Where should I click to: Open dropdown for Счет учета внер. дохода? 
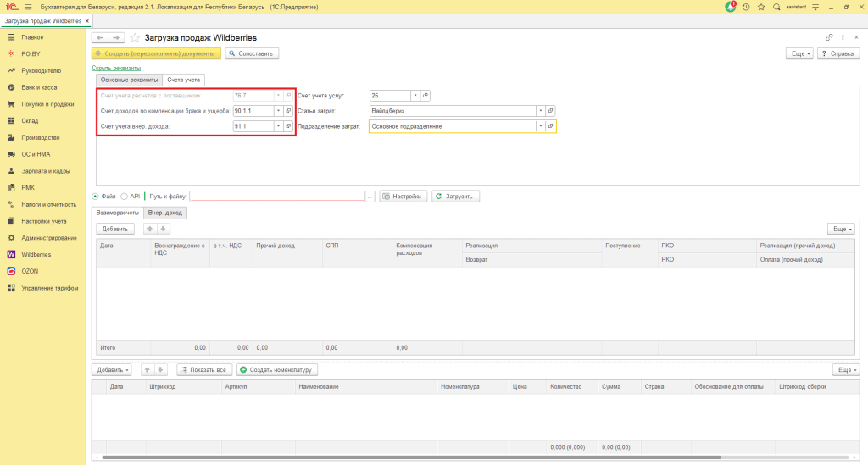pyautogui.click(x=277, y=126)
